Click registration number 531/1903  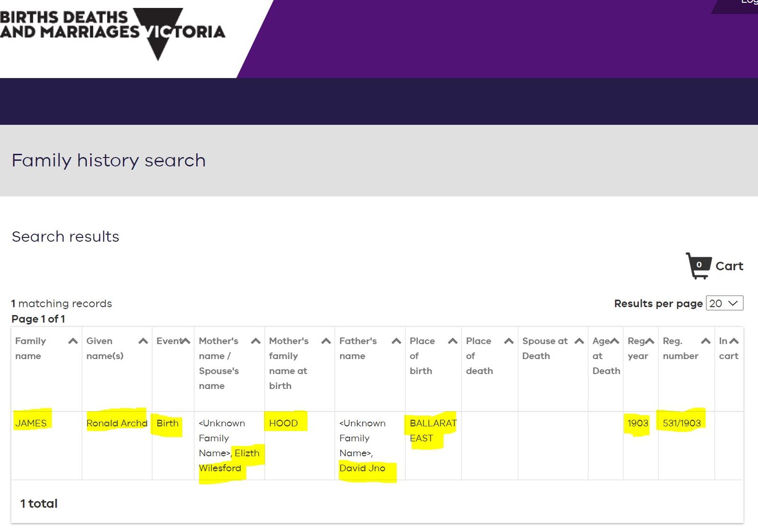681,423
